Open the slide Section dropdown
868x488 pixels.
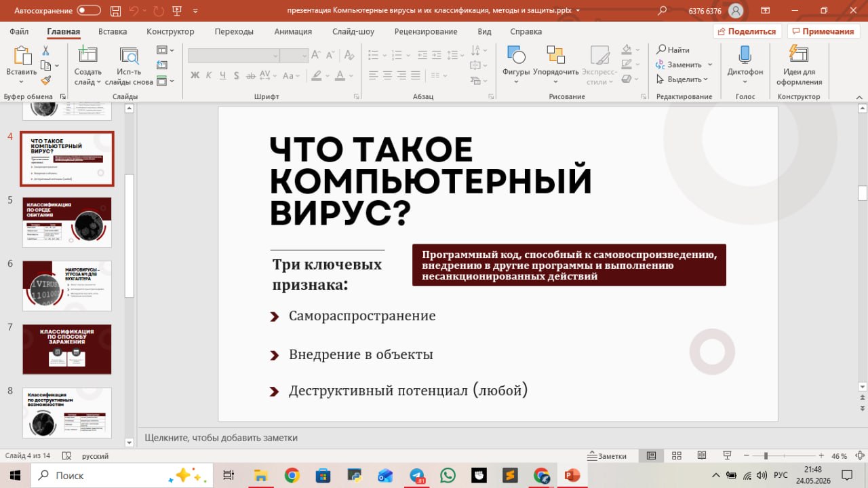[165, 81]
